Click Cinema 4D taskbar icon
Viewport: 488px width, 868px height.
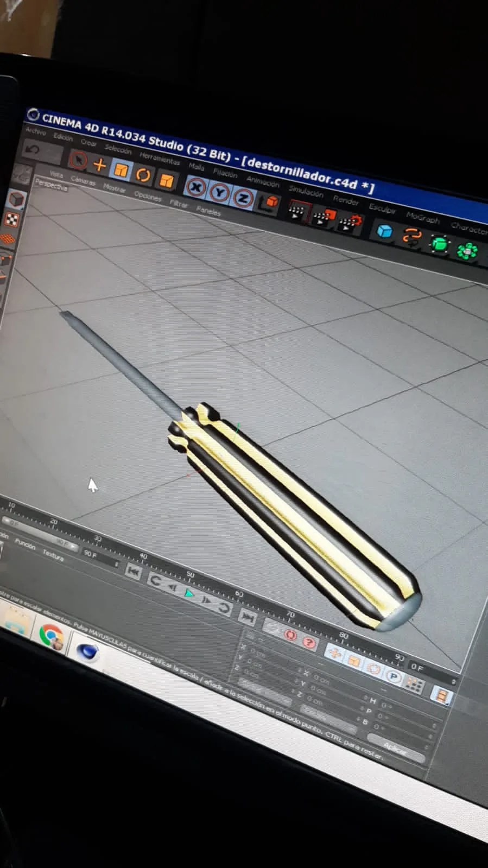tap(86, 651)
